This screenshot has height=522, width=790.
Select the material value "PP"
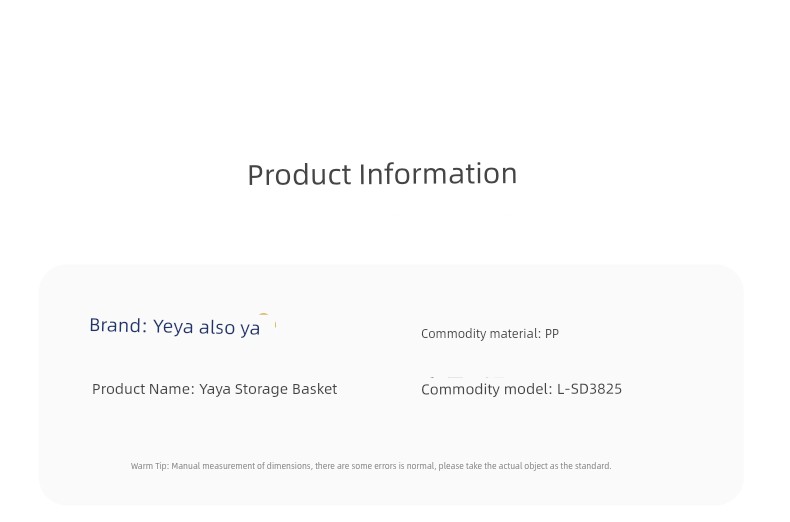click(552, 334)
